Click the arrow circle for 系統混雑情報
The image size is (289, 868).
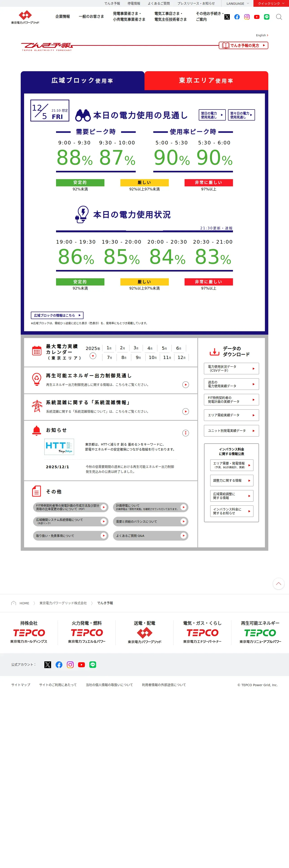coord(186,411)
